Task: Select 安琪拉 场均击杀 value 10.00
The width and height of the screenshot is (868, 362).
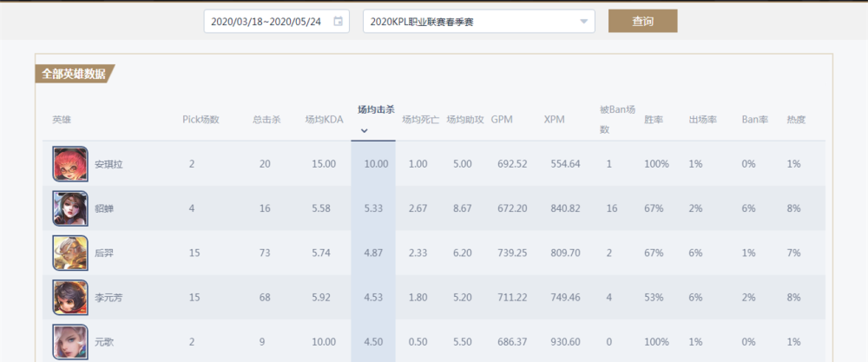Action: click(376, 164)
